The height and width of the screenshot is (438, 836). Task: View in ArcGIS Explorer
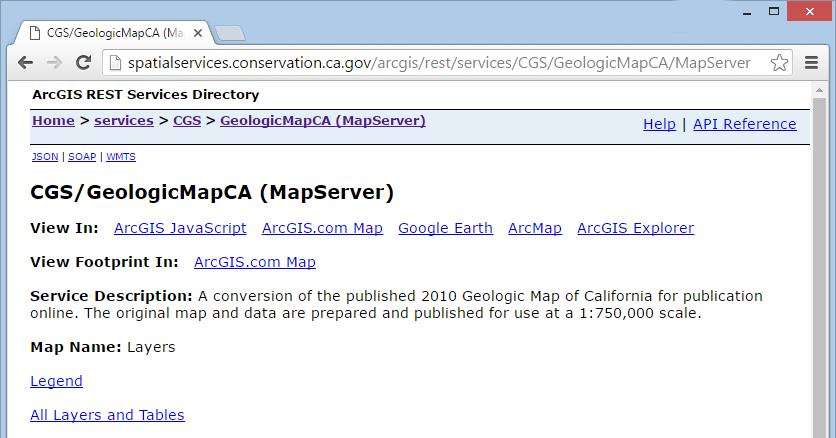(636, 228)
